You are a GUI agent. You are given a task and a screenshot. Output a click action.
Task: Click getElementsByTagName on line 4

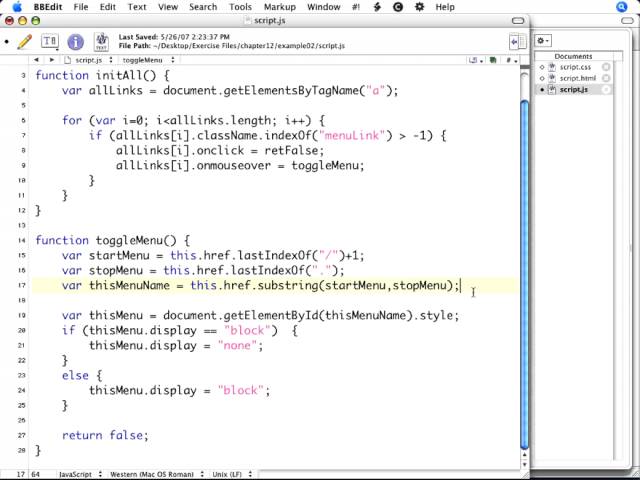pyautogui.click(x=291, y=90)
